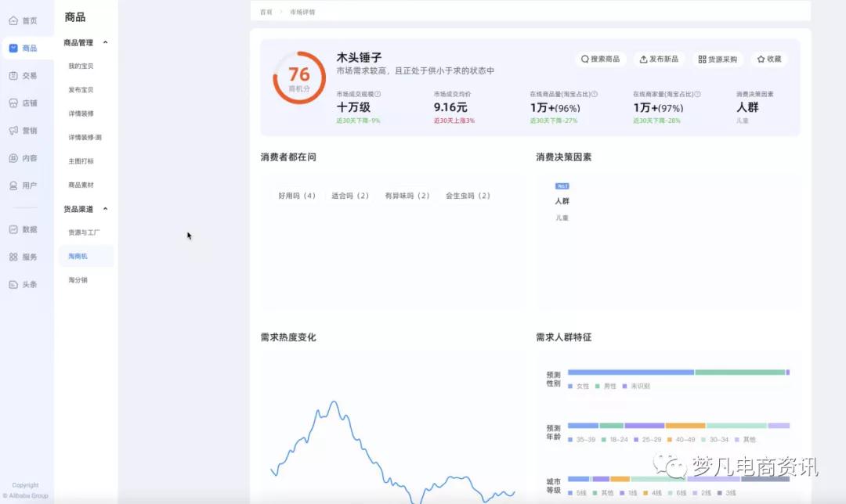Click the magnifier icon on 搜索商品
This screenshot has width=846, height=504.
(584, 59)
